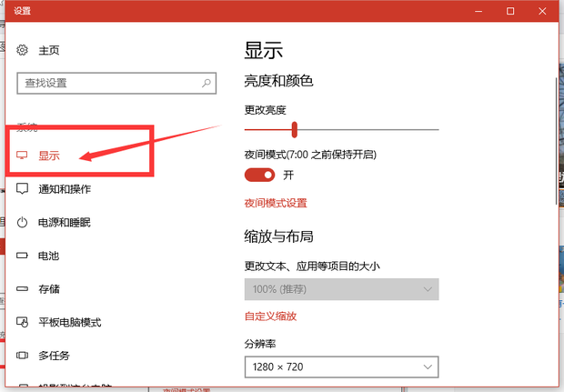
Task: Open 多任务 settings page
Action: [54, 356]
